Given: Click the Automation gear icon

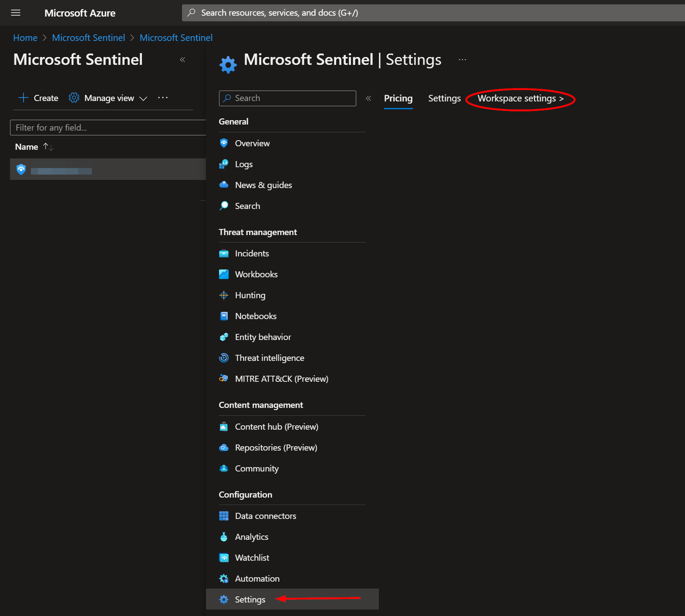Looking at the screenshot, I should [224, 579].
